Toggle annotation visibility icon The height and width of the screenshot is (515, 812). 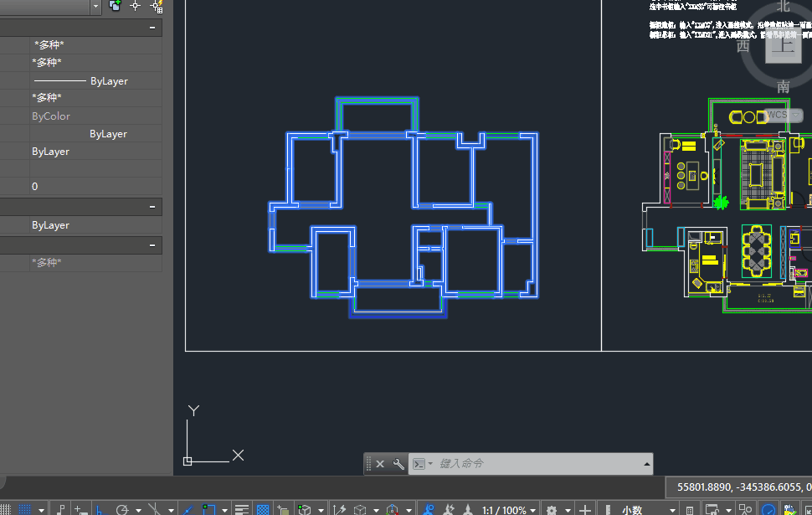[429, 510]
